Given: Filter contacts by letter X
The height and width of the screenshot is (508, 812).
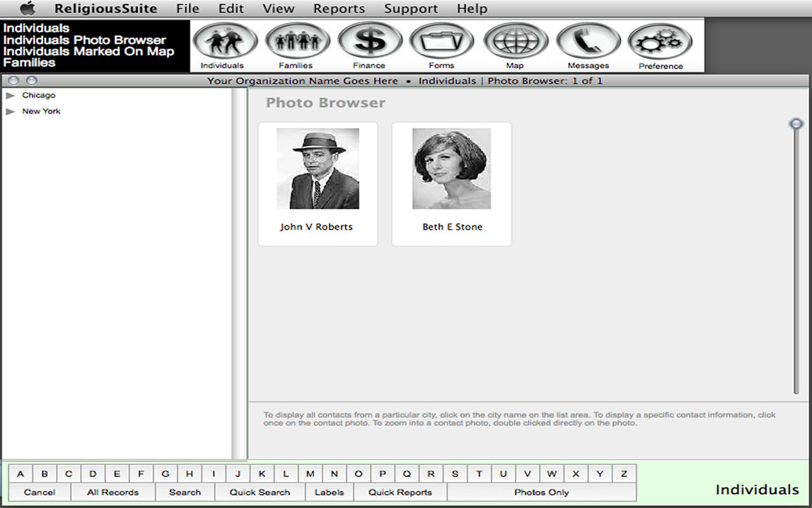Looking at the screenshot, I should pos(576,474).
